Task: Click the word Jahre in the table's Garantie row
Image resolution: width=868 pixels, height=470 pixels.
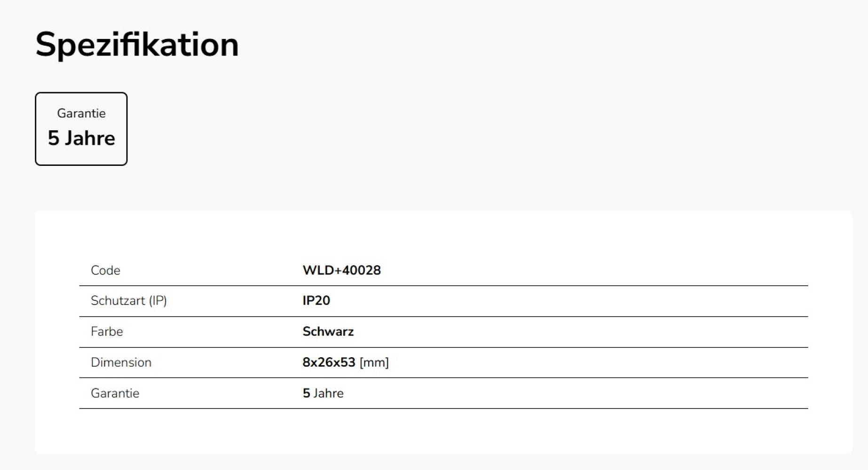Action: coord(329,393)
